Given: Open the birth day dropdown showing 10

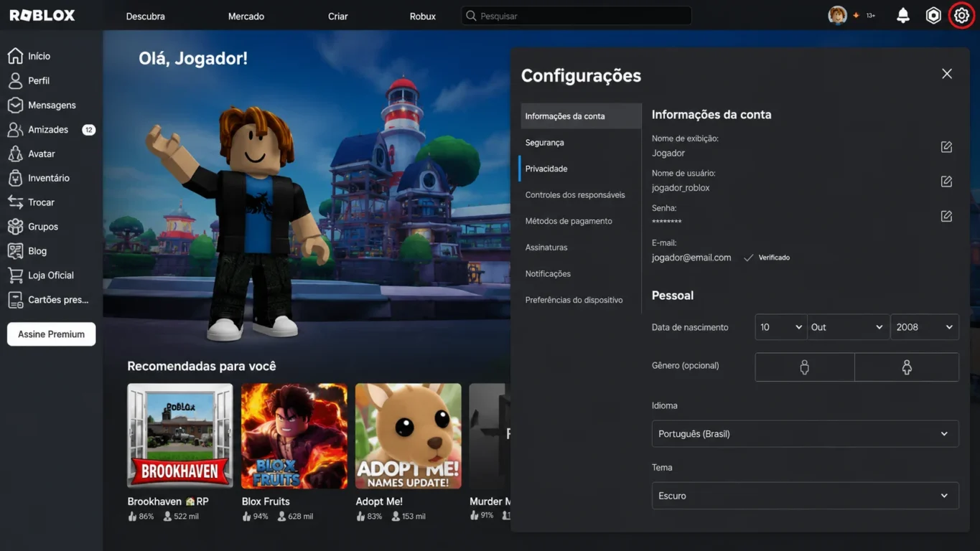Looking at the screenshot, I should click(x=781, y=327).
